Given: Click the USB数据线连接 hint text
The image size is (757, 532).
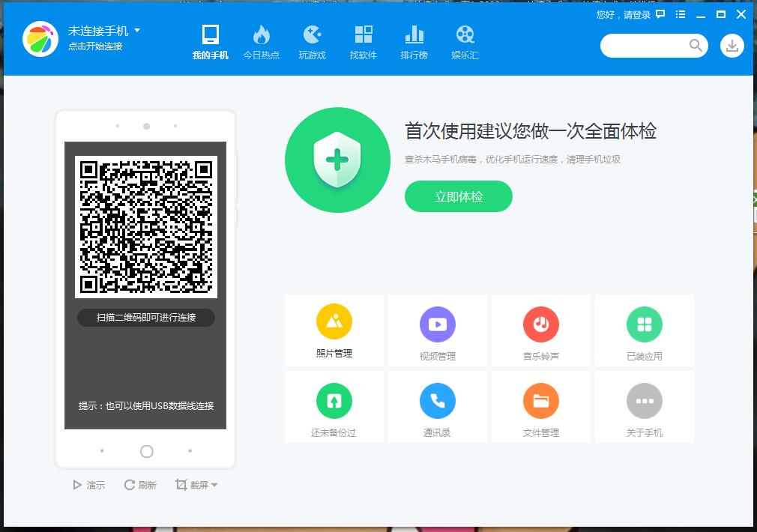Looking at the screenshot, I should coord(146,406).
